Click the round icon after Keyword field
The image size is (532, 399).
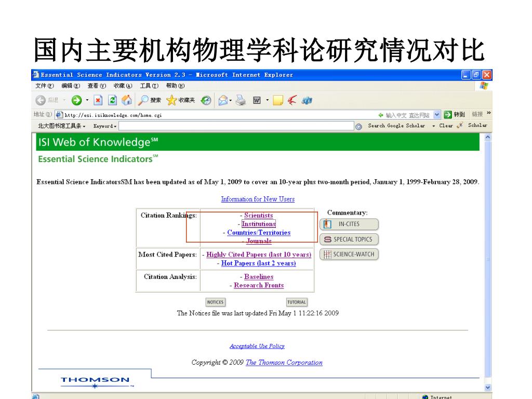point(358,127)
